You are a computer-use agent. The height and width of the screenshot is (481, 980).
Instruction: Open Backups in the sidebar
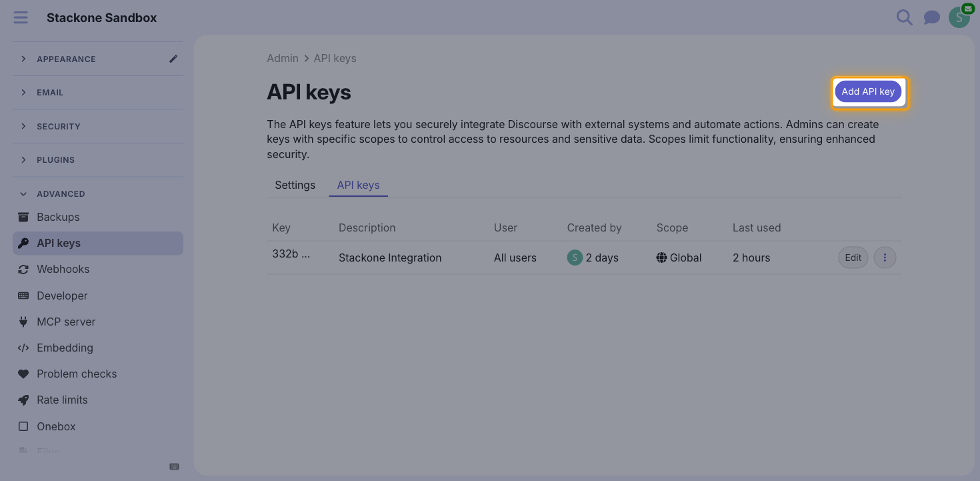[x=97, y=217]
